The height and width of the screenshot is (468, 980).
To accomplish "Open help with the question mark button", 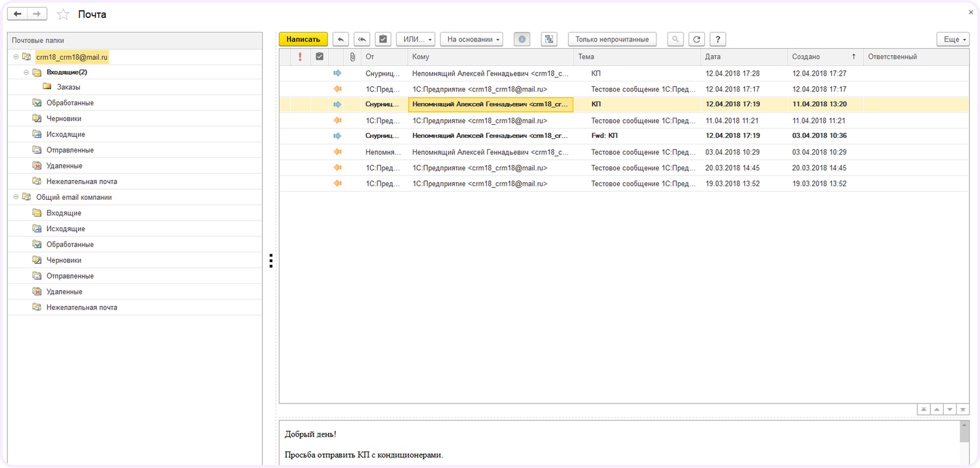I will [718, 39].
